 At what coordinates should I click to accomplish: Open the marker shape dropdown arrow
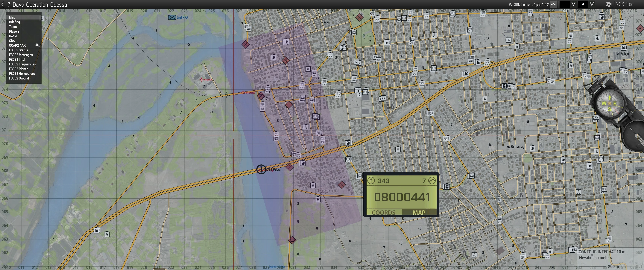click(592, 4)
